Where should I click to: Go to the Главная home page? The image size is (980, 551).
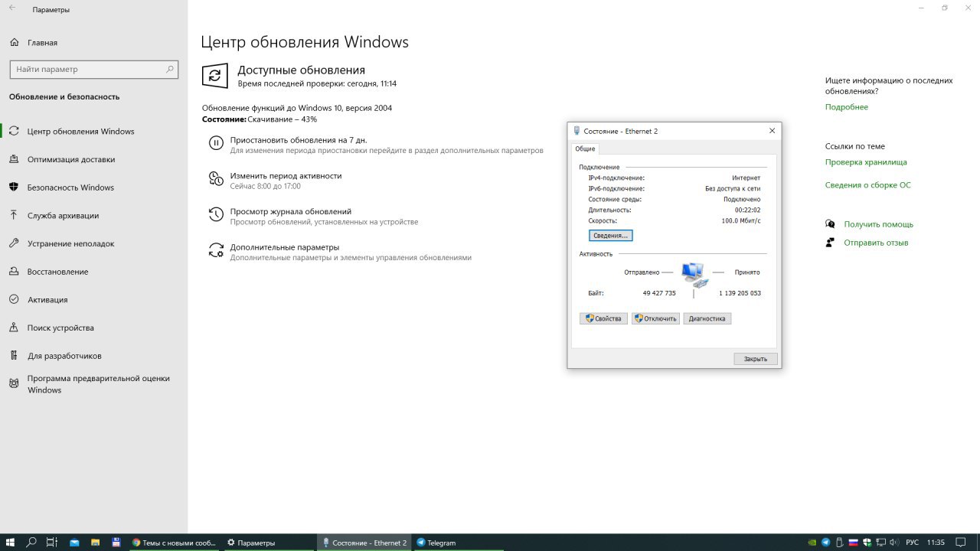coord(42,43)
